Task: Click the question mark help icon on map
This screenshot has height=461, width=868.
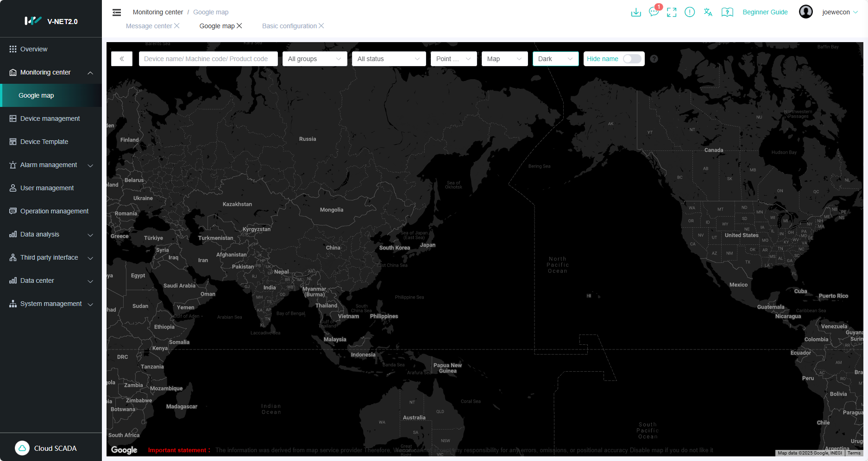Action: coord(654,59)
